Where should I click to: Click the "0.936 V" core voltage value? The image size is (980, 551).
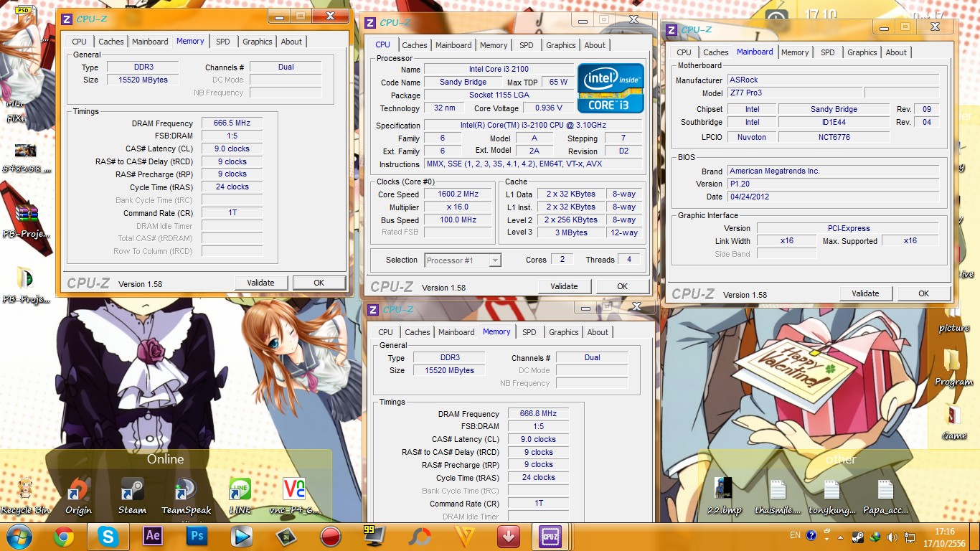(x=548, y=108)
